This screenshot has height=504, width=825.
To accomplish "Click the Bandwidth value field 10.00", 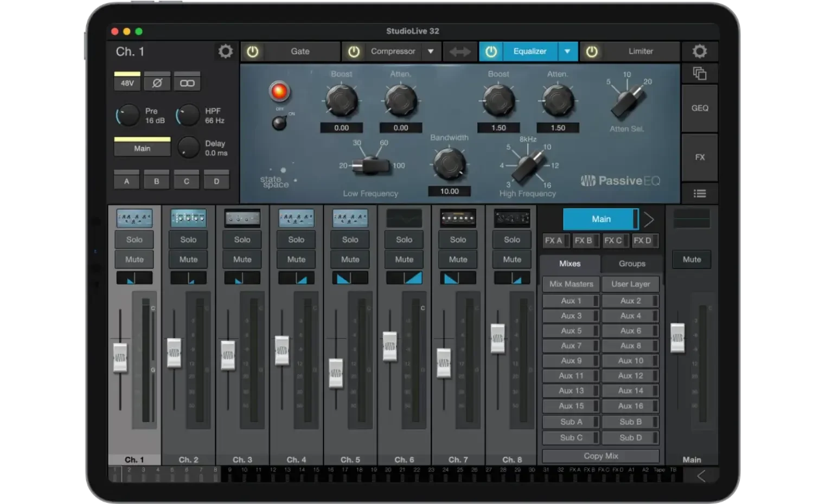I will tap(449, 192).
